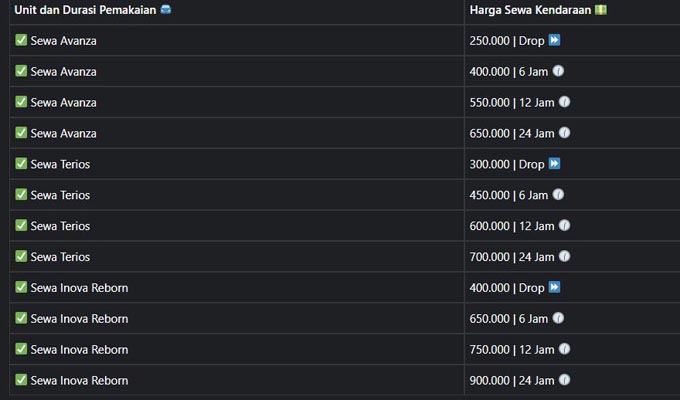
Task: Click the money icon beside Harga Sewa Kendaraan
Action: 601,10
